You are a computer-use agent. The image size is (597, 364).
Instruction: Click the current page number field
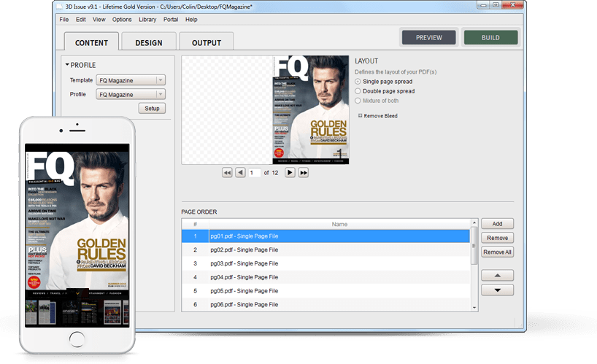click(254, 173)
